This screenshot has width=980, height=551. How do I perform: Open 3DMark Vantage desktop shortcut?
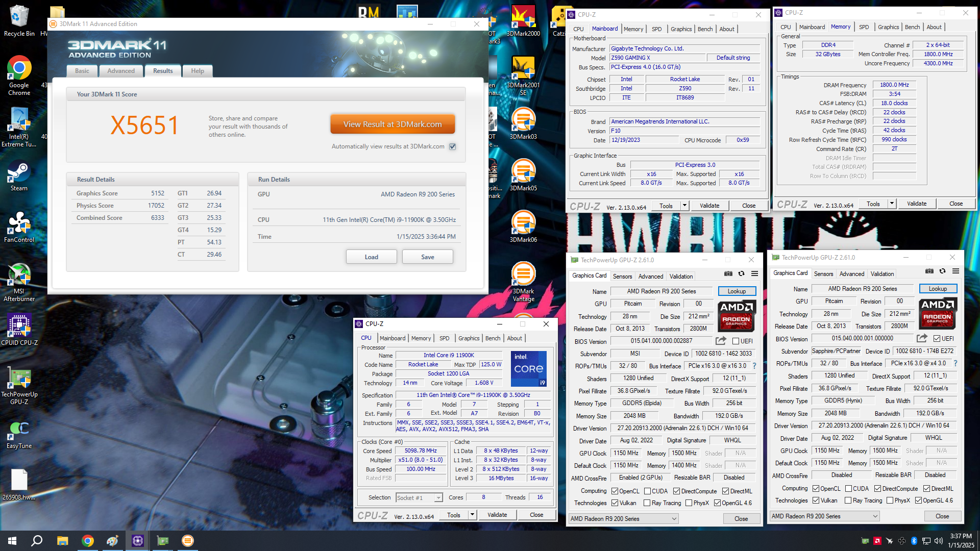coord(523,282)
